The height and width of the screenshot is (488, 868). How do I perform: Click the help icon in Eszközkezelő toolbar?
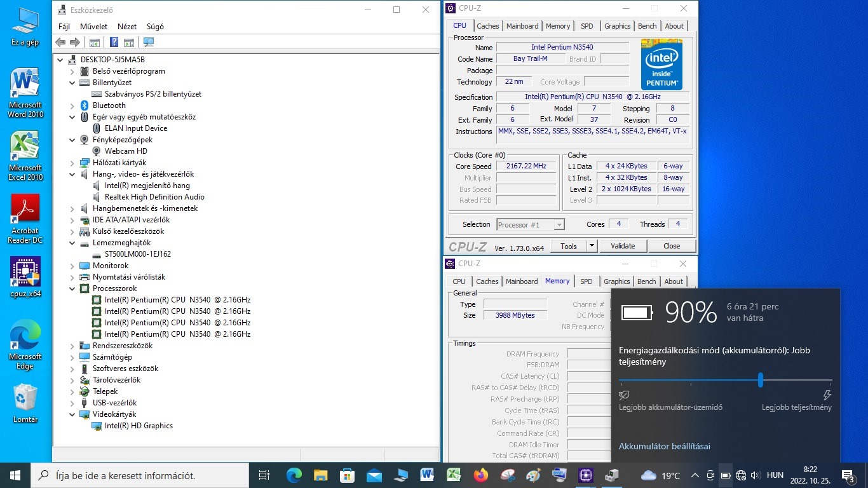point(114,43)
